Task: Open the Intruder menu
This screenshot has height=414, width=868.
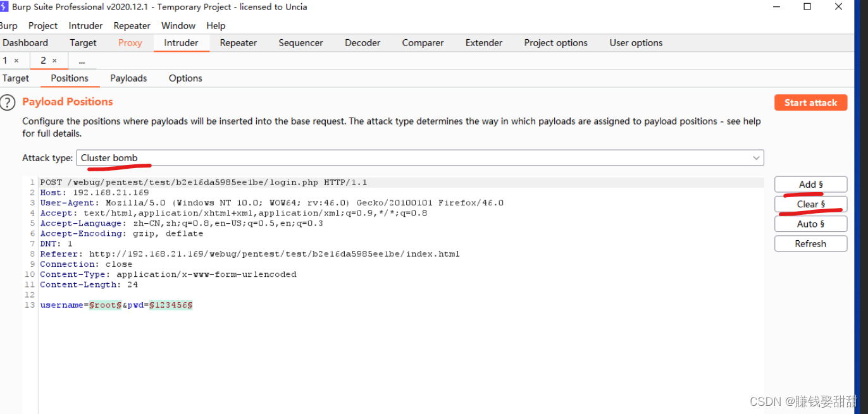Action: pos(85,26)
